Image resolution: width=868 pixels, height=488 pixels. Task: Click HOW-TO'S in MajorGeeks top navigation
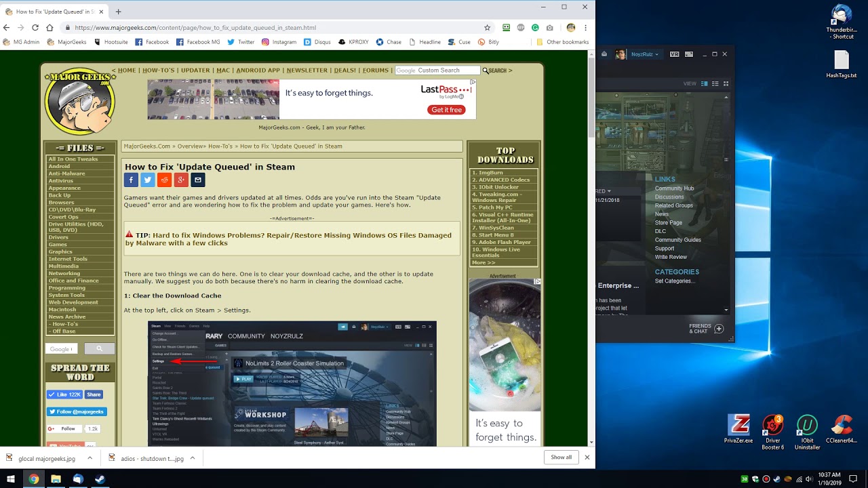[x=158, y=70]
